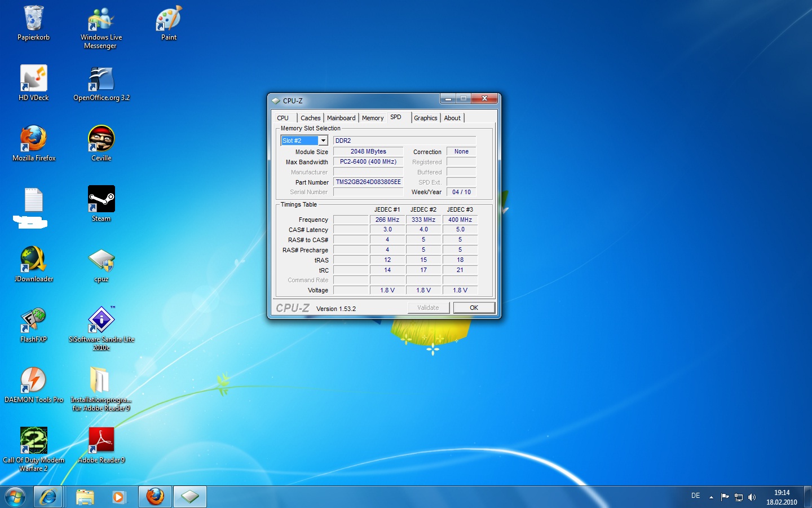Select the cpuz desktop icon
Viewport: 812px width, 508px height.
[101, 264]
